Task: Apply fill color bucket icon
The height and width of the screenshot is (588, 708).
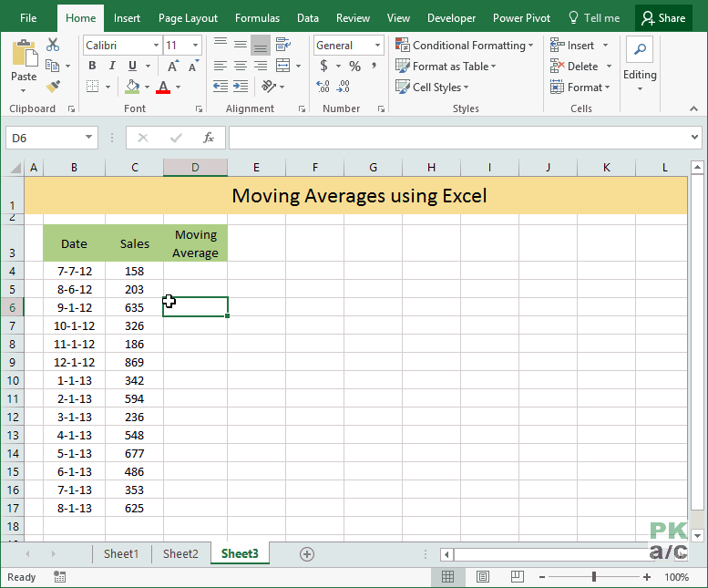Action: [132, 87]
